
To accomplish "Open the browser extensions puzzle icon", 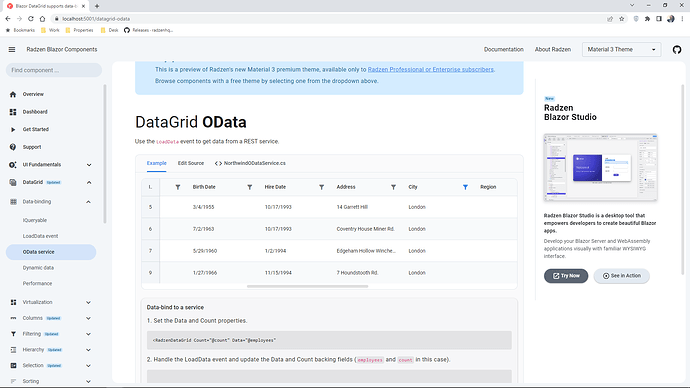I will point(647,19).
